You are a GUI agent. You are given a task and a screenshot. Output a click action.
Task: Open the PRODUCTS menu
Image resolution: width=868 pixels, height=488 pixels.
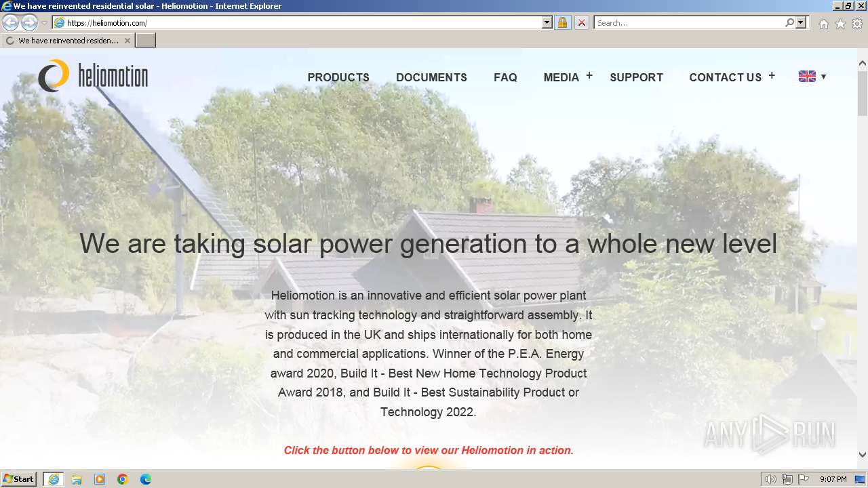pos(338,77)
